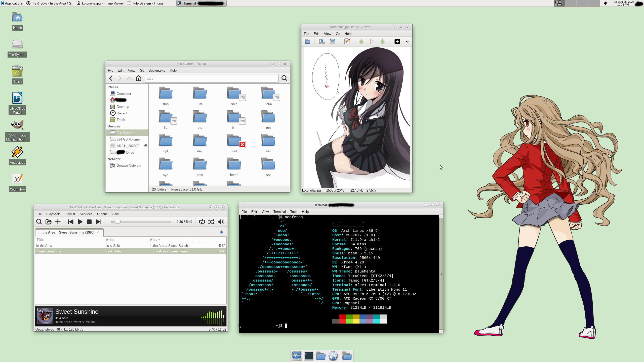Search files with Thunar magnifier icon
This screenshot has width=644, height=362.
pos(284,78)
